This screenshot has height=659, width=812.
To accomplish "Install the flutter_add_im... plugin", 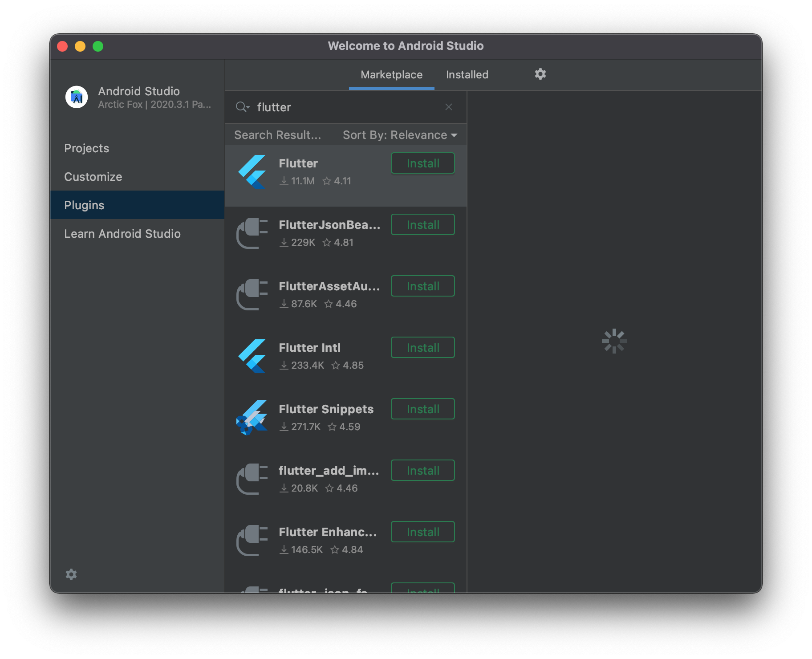I will coord(423,470).
